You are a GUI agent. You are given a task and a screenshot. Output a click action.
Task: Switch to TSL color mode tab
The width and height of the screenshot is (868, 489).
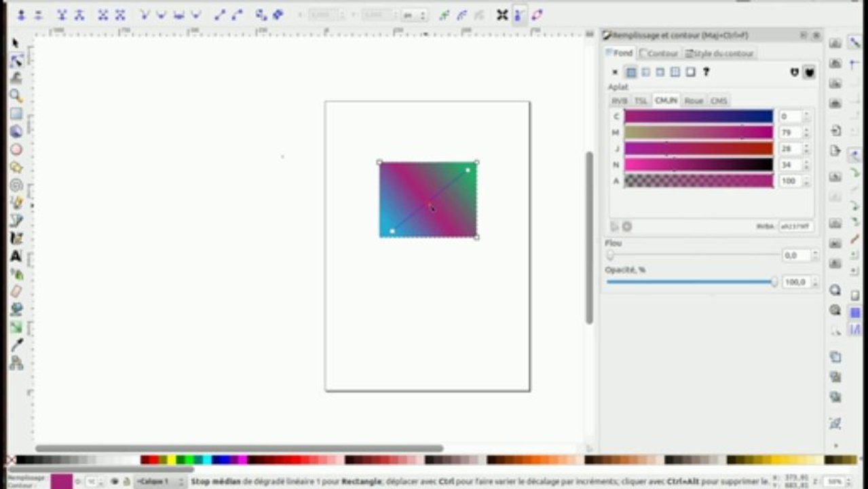coord(641,101)
